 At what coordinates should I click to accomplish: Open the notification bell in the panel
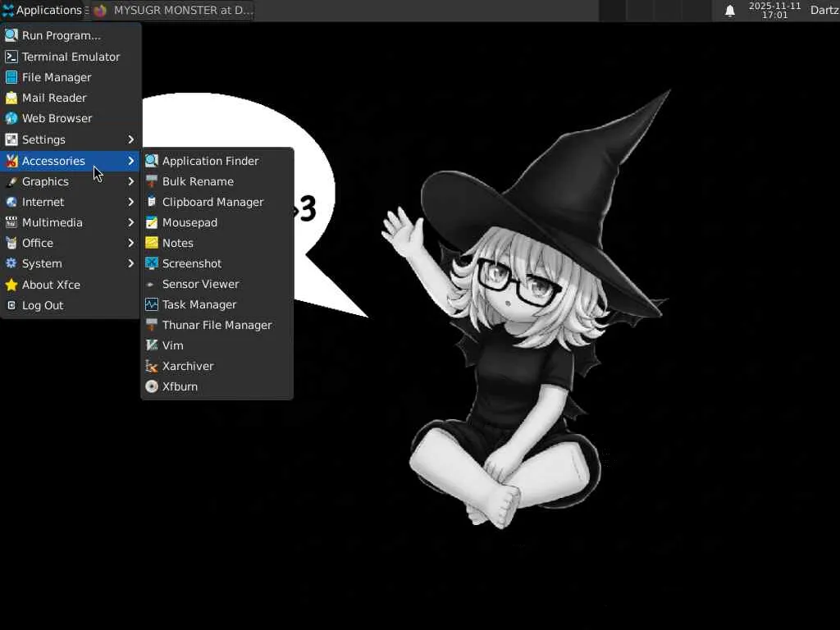[729, 10]
